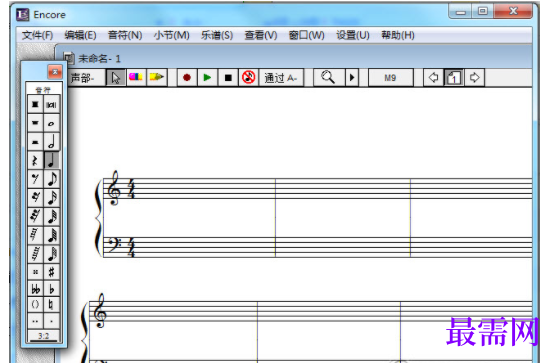Click the M9 measure indicator

390,78
